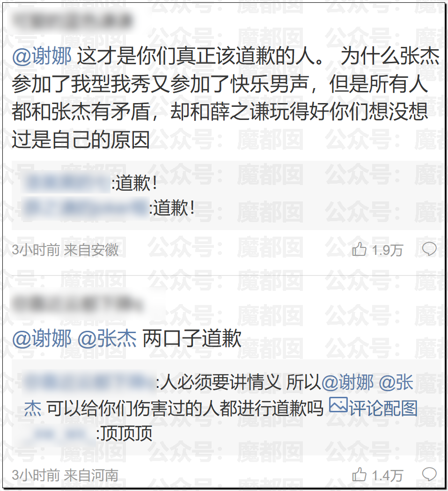Open @张杰 mention beside 两口子道歉
Screen dimensions: 448x491
point(107,339)
